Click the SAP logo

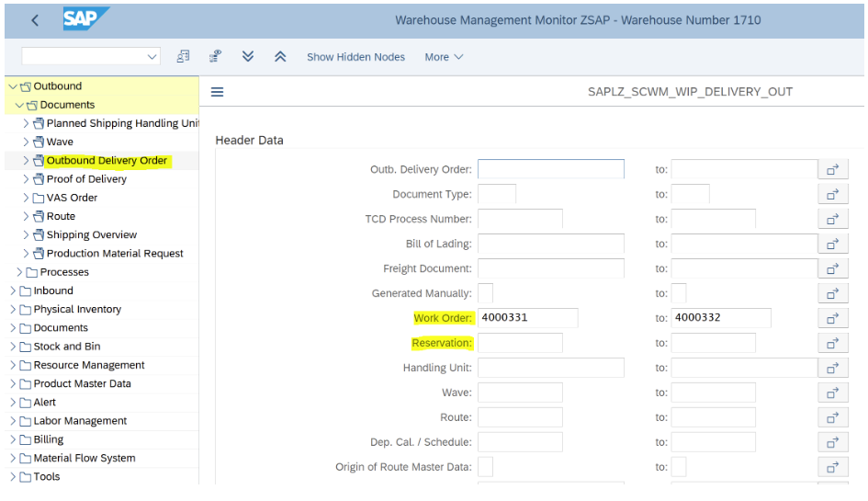click(85, 18)
